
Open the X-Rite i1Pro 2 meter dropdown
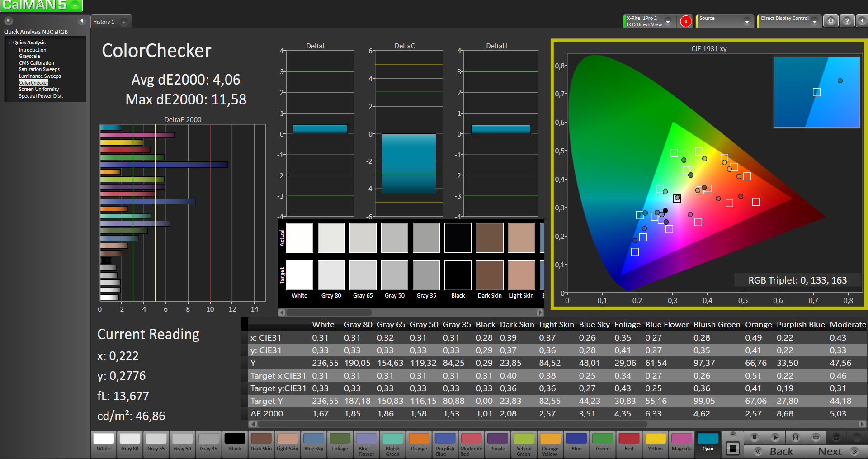(x=668, y=21)
